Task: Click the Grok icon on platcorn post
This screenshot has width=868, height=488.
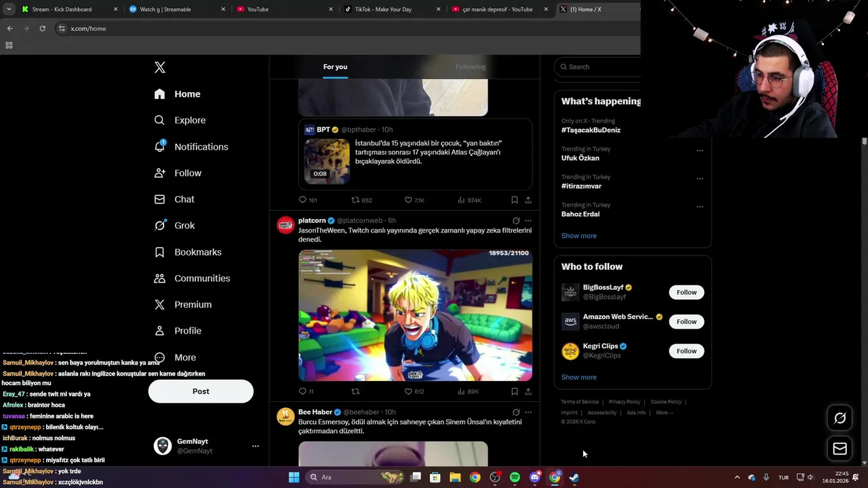Action: point(516,220)
